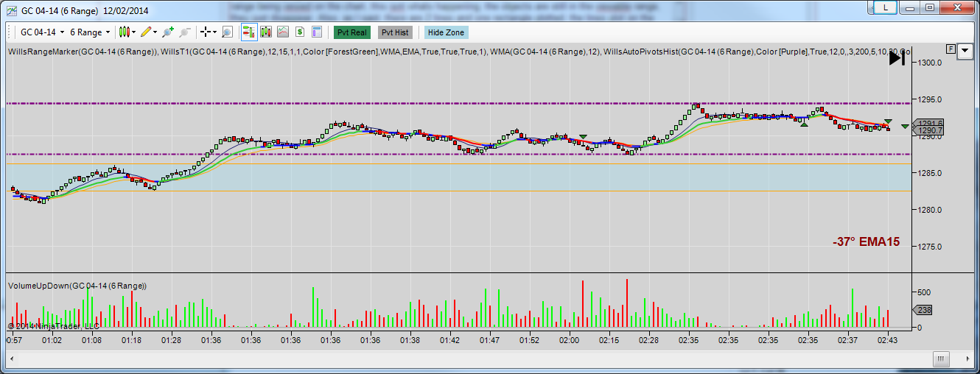980x374 pixels.
Task: Click the L link button in title bar
Action: (885, 7)
